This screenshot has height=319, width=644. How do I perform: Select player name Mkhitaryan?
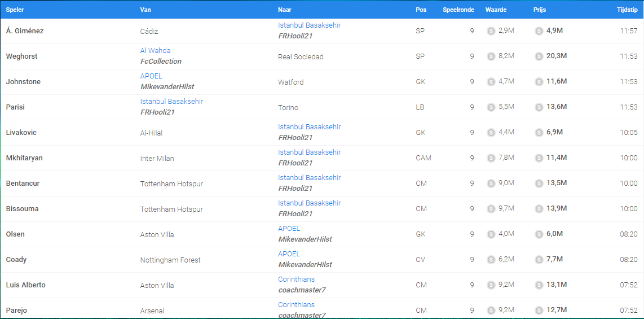(25, 158)
